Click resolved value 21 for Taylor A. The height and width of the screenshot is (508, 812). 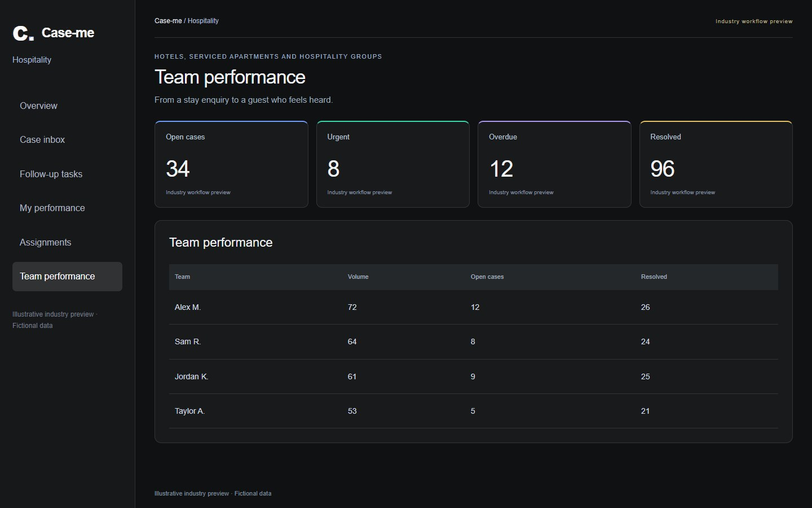pyautogui.click(x=646, y=411)
